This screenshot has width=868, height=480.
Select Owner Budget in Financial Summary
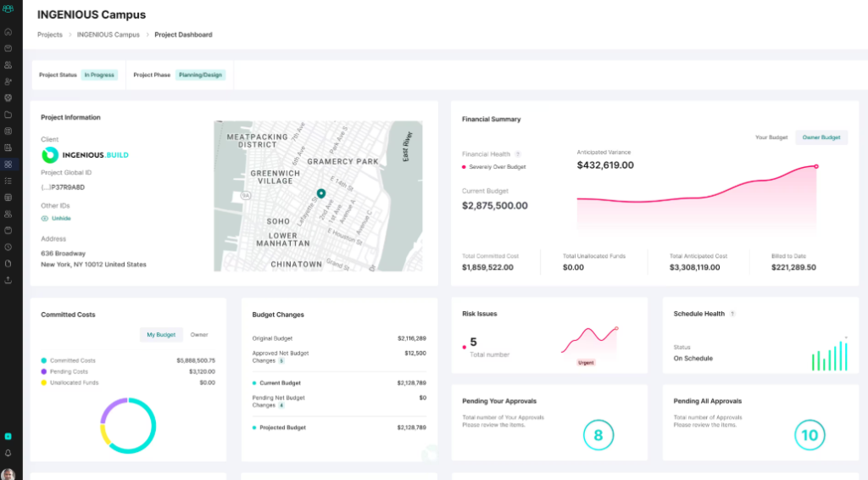tap(821, 137)
